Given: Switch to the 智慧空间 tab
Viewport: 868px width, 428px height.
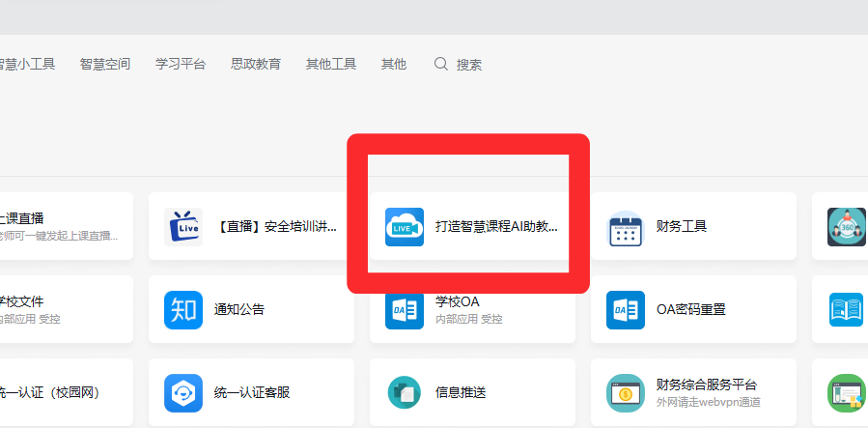Looking at the screenshot, I should (105, 64).
